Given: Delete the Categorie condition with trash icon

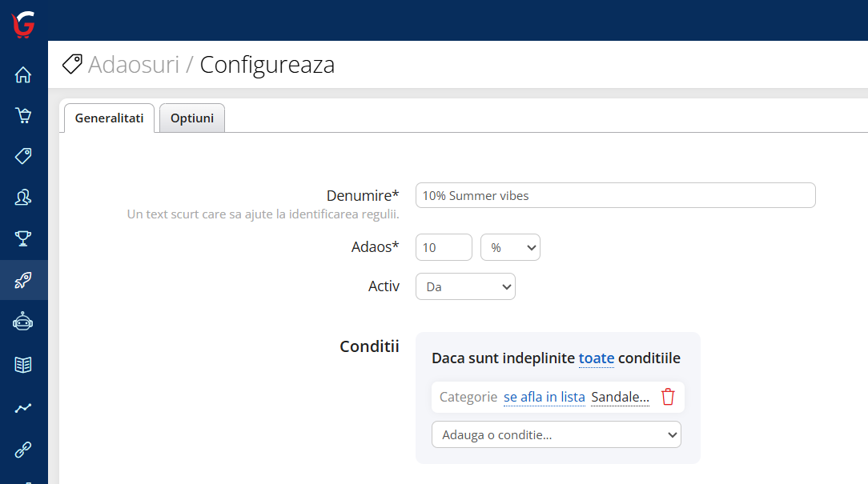Looking at the screenshot, I should [668, 397].
